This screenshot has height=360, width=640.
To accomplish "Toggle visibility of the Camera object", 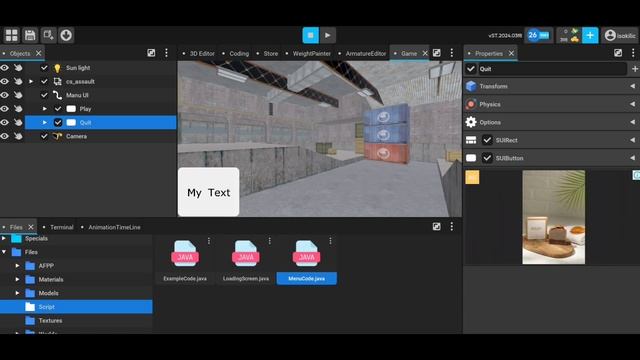I will pos(4,136).
